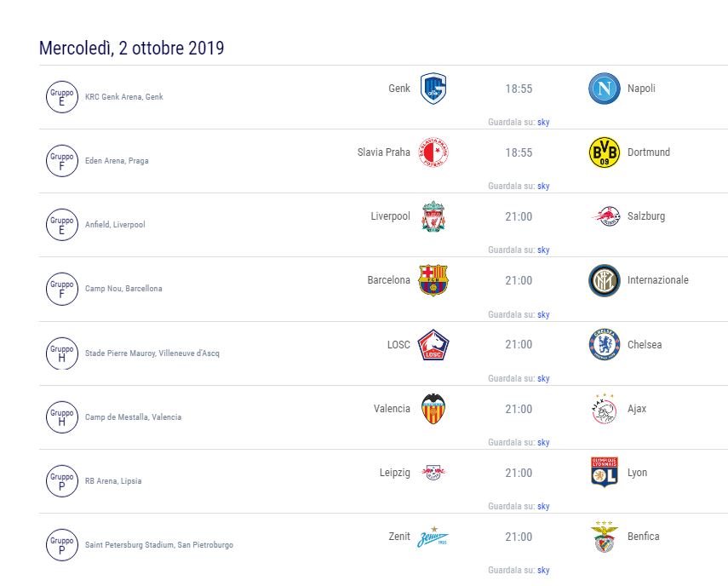Click the Ajax club logo
Image resolution: width=728 pixels, height=586 pixels.
[x=604, y=409]
